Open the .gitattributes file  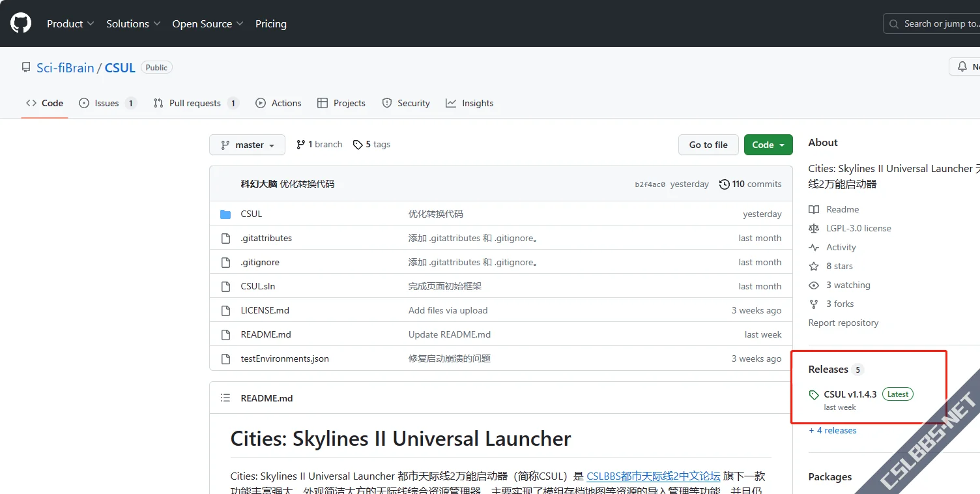[267, 238]
